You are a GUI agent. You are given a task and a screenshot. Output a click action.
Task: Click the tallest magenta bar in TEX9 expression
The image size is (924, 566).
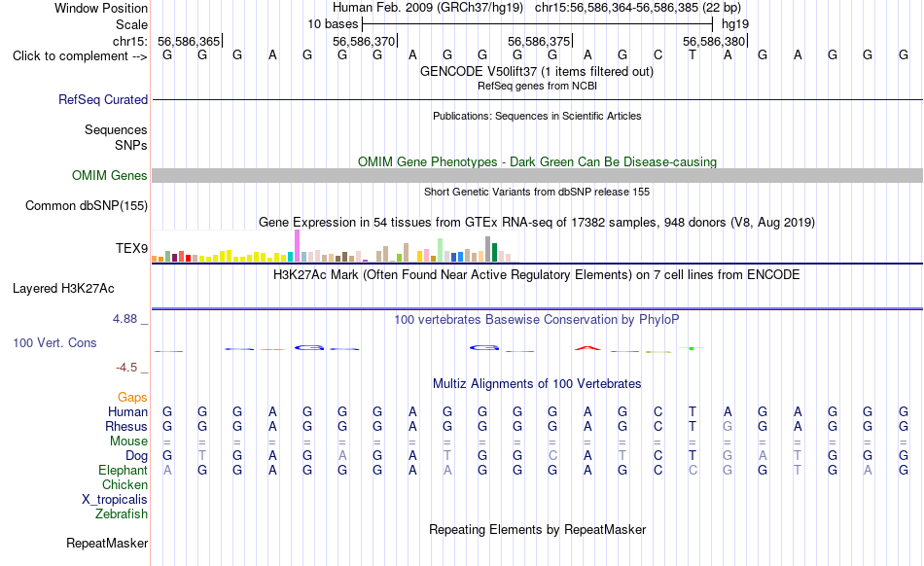297,246
